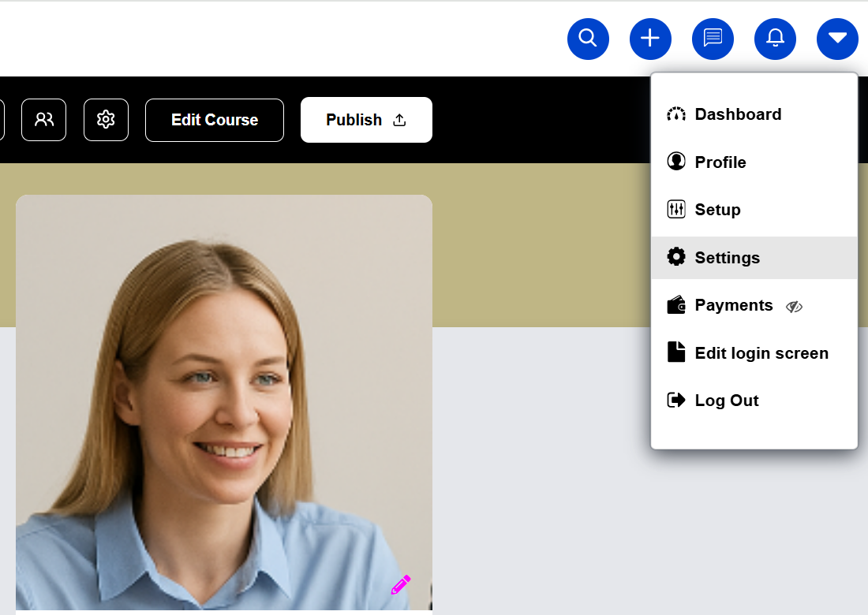
Task: Click the Publish button
Action: (x=366, y=120)
